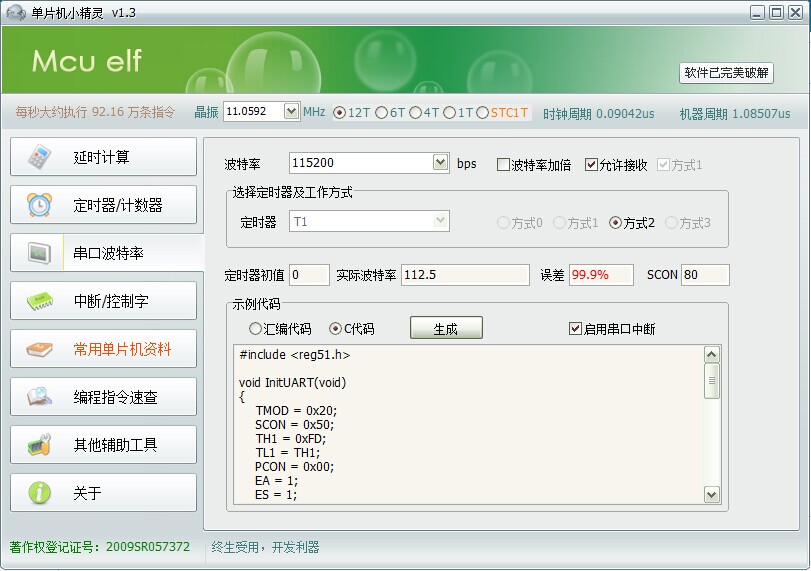Click the calculator icon beside 延时计算
The image size is (811, 571).
[x=39, y=157]
